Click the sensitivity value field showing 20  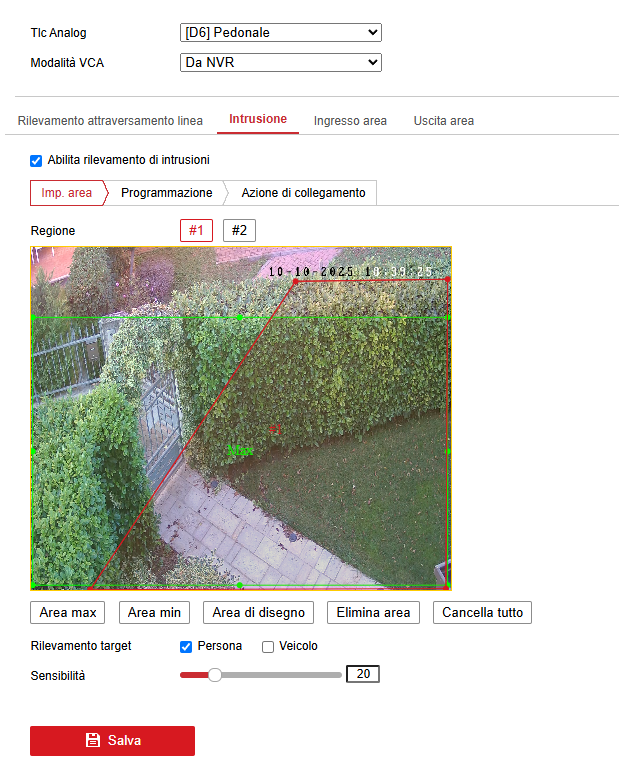(363, 674)
